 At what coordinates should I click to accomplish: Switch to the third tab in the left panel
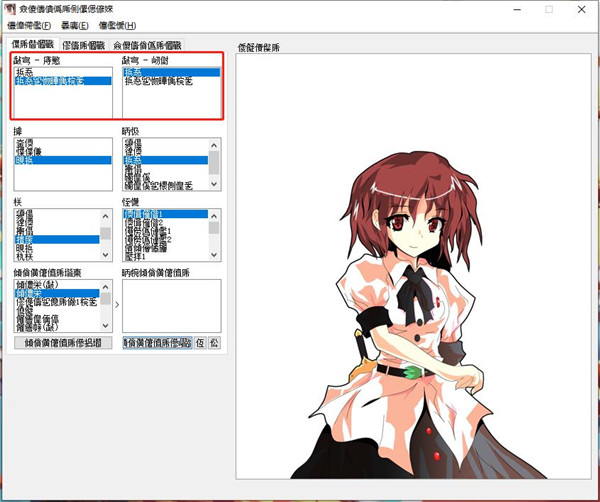pos(147,45)
